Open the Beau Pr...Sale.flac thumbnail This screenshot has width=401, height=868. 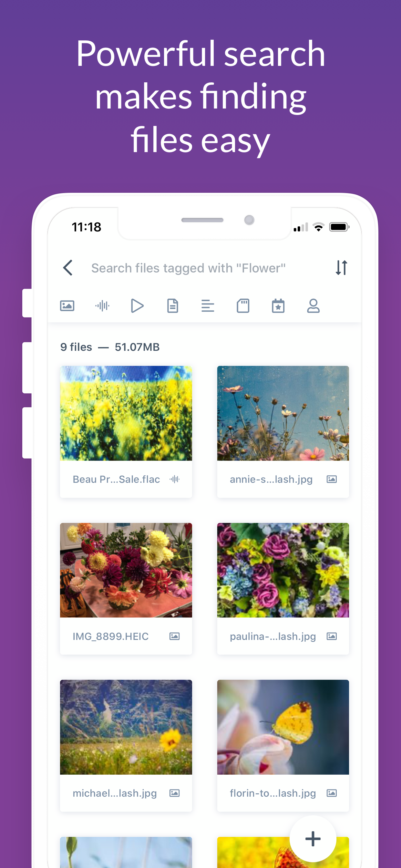tap(126, 413)
